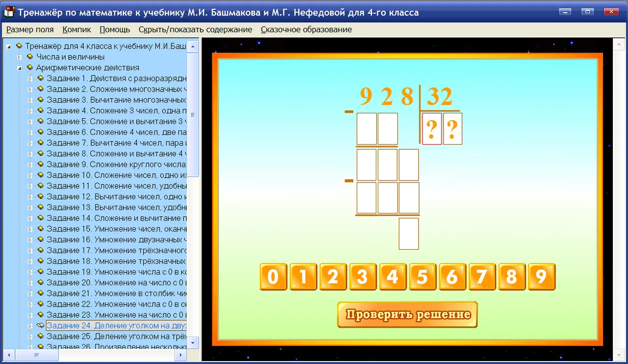Click the book icon of Задание 25
This screenshot has width=628, height=364.
[40, 337]
